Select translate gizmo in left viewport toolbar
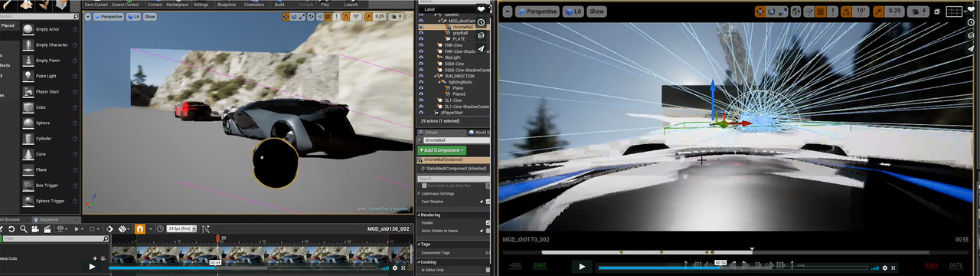This screenshot has height=276, width=980. 286,17
